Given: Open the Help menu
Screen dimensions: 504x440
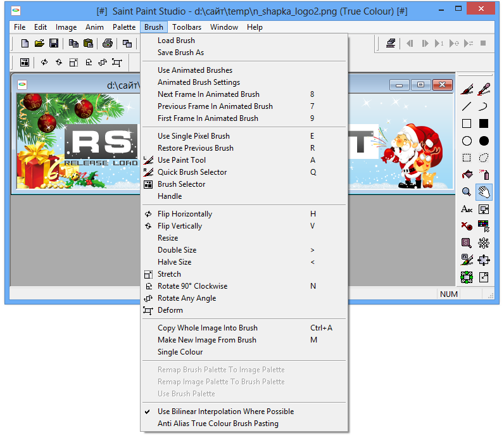Looking at the screenshot, I should [x=255, y=27].
